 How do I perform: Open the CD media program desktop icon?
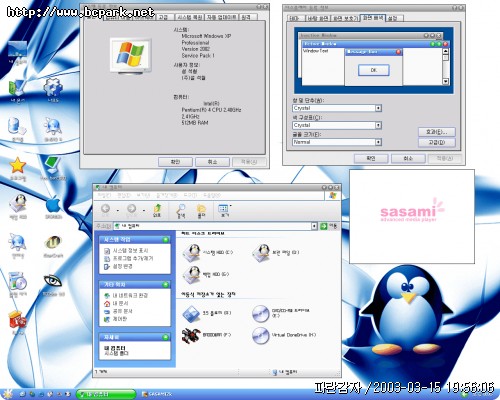point(17,282)
